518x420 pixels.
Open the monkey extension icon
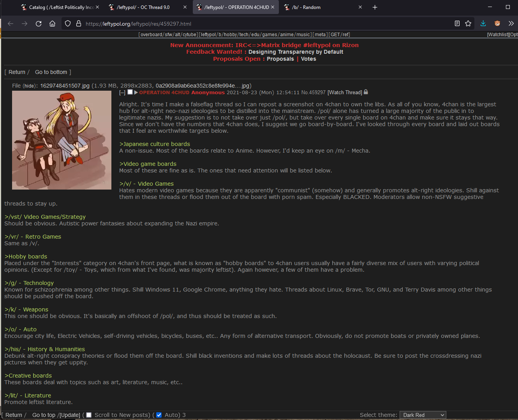click(497, 24)
